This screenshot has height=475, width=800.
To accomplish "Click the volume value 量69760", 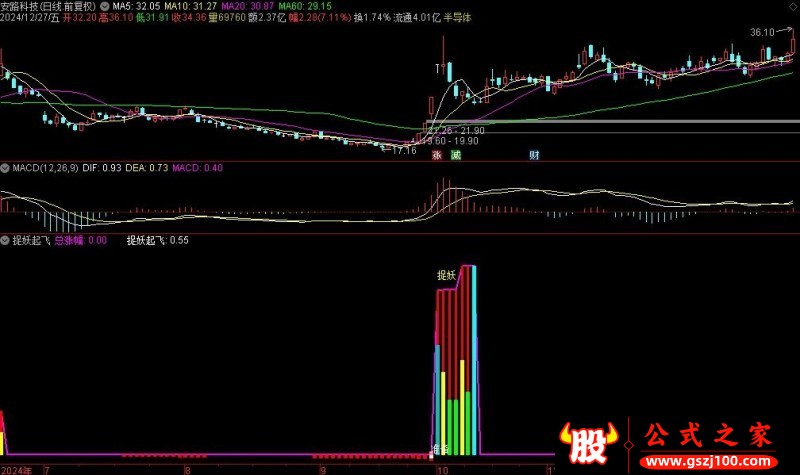I will pos(227,18).
